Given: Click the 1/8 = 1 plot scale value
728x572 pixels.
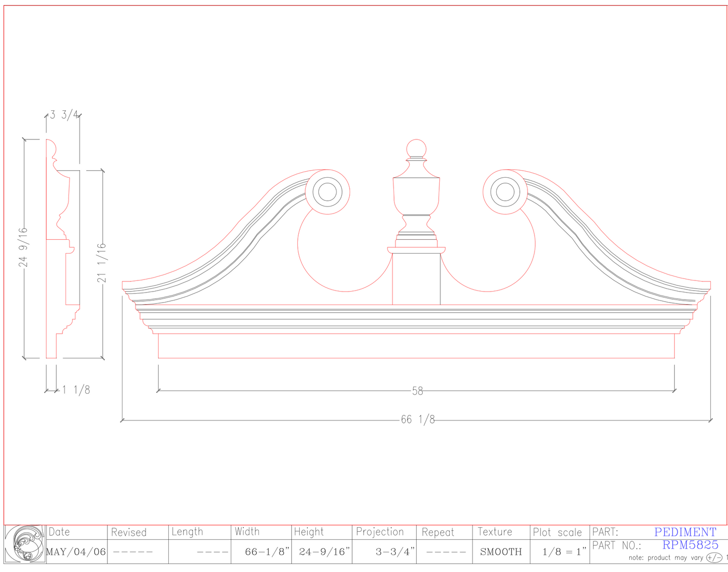Looking at the screenshot, I should [x=563, y=551].
